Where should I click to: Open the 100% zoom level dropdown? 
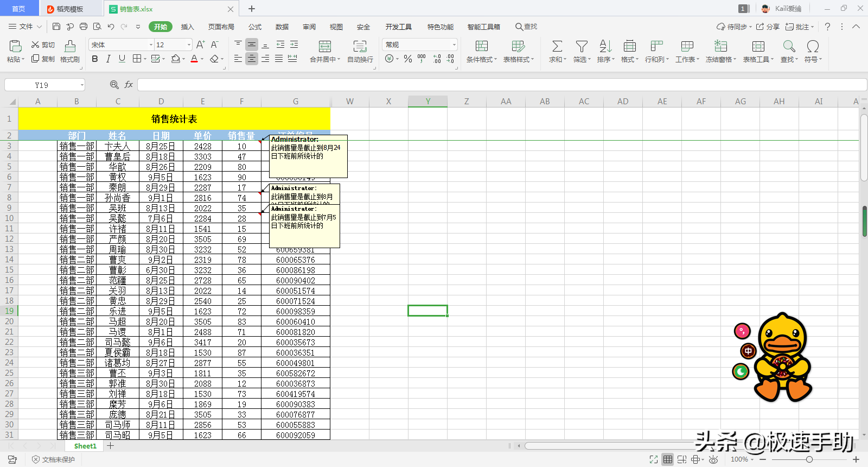[742, 459]
